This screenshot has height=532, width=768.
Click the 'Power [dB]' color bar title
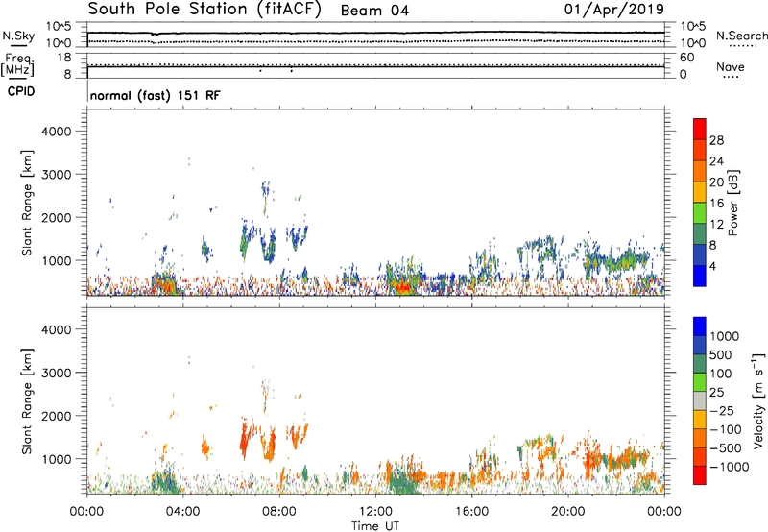(732, 203)
